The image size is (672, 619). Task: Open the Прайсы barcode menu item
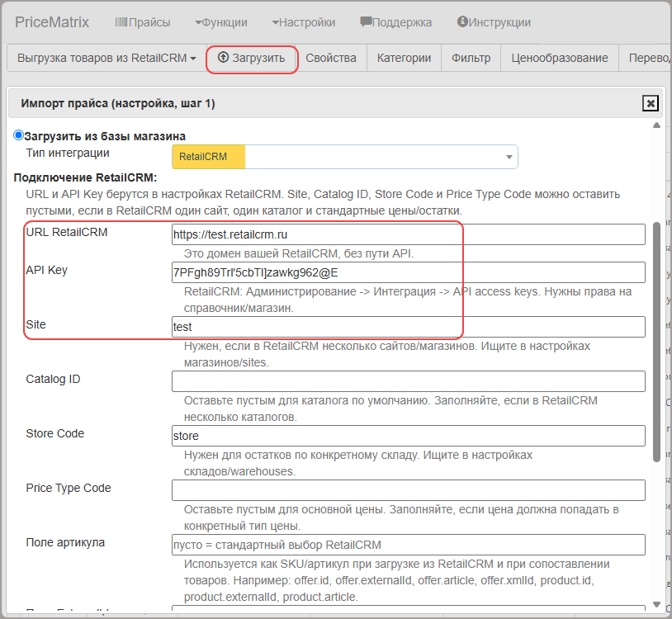(143, 22)
